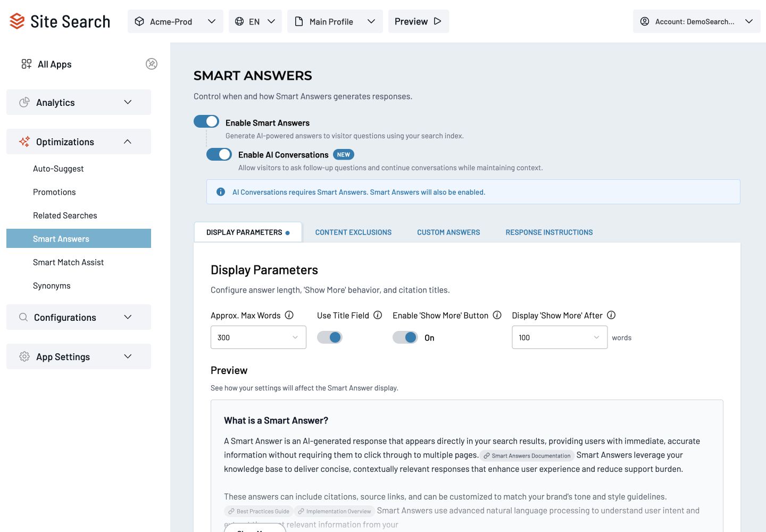
Task: Open the Approx. Max Words 300 dropdown
Action: coord(259,337)
